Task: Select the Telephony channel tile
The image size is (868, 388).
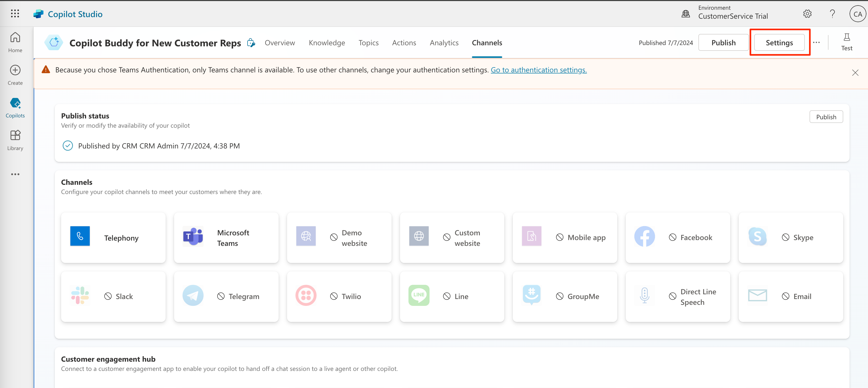Action: pos(113,237)
